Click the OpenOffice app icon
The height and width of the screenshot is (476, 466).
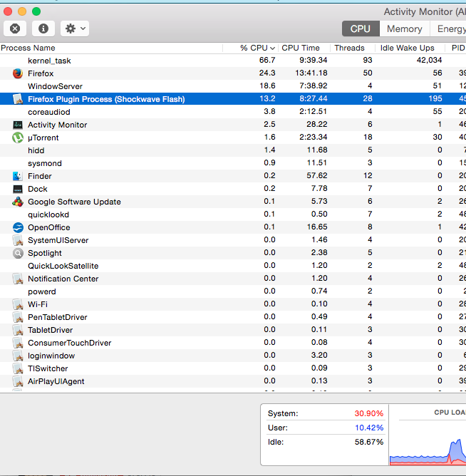click(x=18, y=227)
